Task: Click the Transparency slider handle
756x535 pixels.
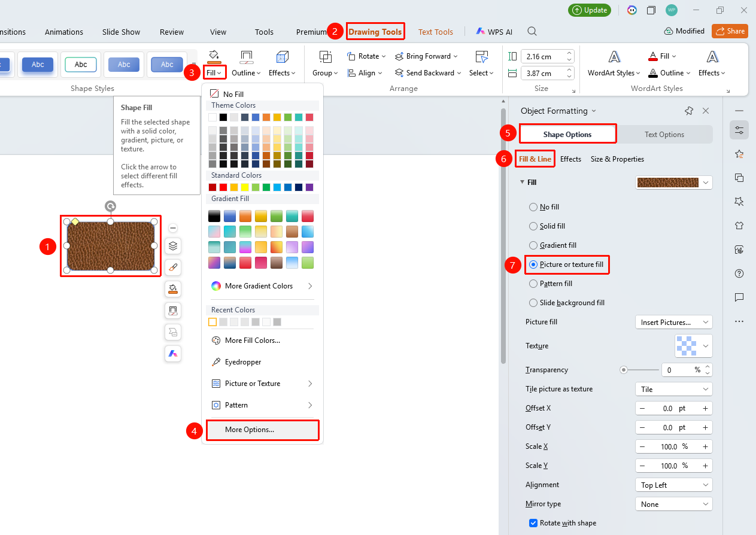Action: tap(624, 370)
